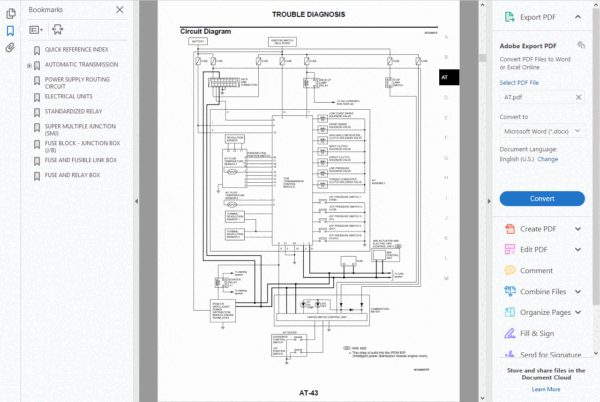Click document scrollbar down arrow
The width and height of the screenshot is (600, 402).
tap(482, 398)
